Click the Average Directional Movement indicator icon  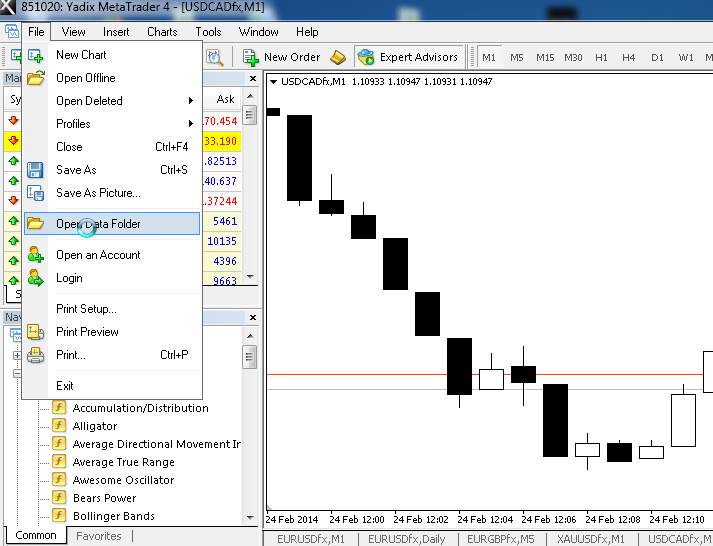59,443
